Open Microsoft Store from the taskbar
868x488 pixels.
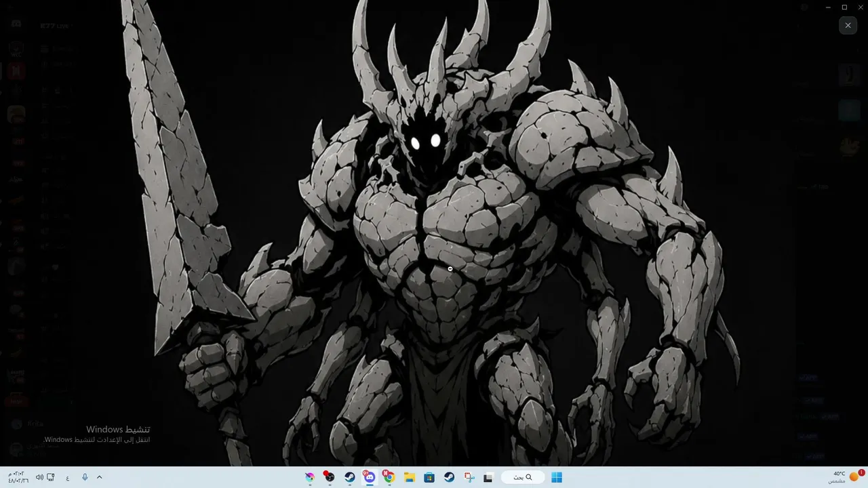[x=429, y=477]
